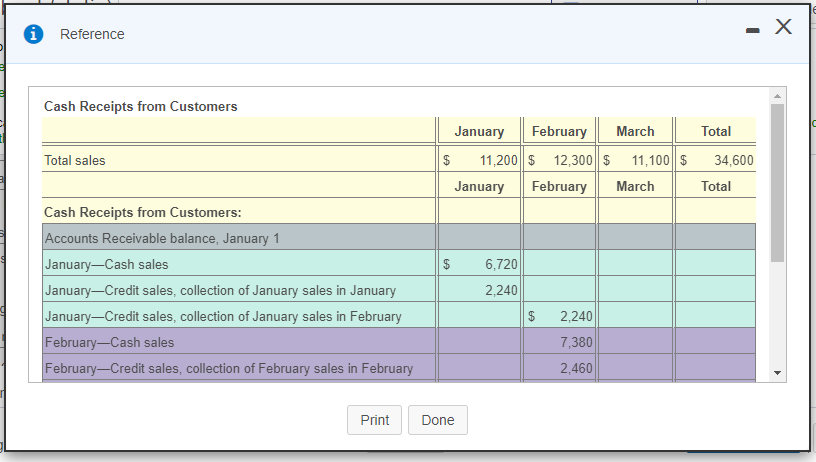Viewport: 816px width, 462px height.
Task: Click the top Total column header
Action: click(716, 131)
